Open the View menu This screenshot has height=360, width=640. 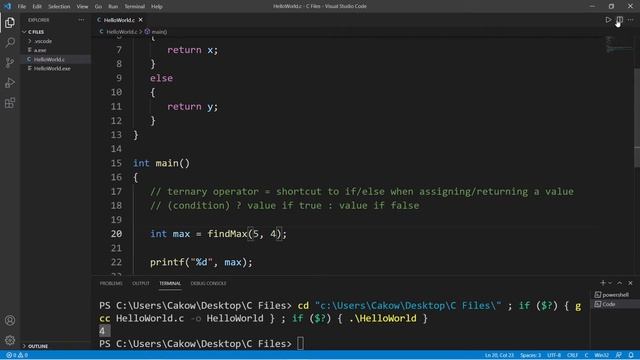[82, 7]
